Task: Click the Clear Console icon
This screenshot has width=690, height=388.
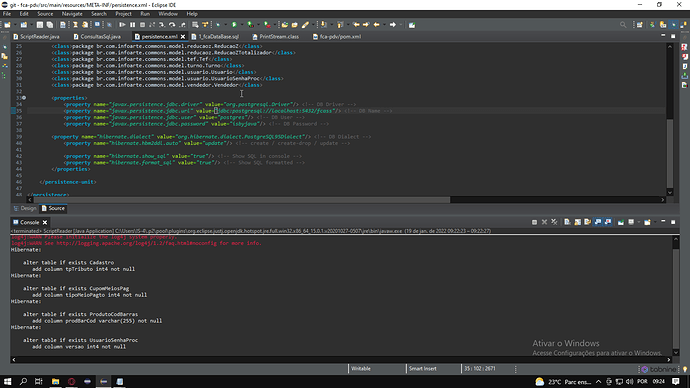Action: tap(567, 222)
